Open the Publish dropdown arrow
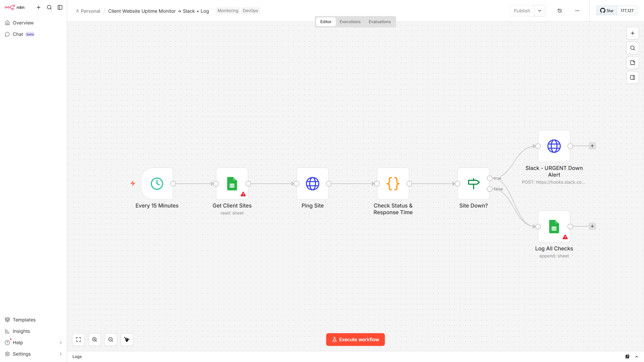644x362 pixels. click(x=539, y=10)
